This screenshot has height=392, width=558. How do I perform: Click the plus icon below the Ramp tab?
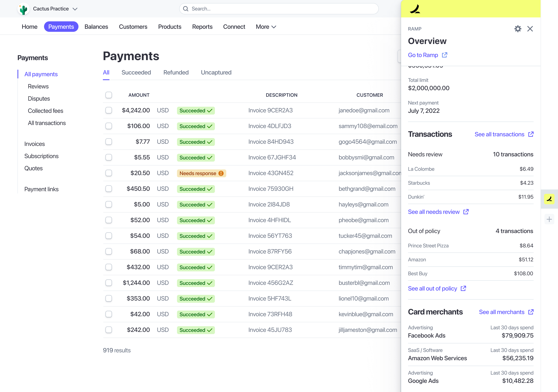coord(549,219)
